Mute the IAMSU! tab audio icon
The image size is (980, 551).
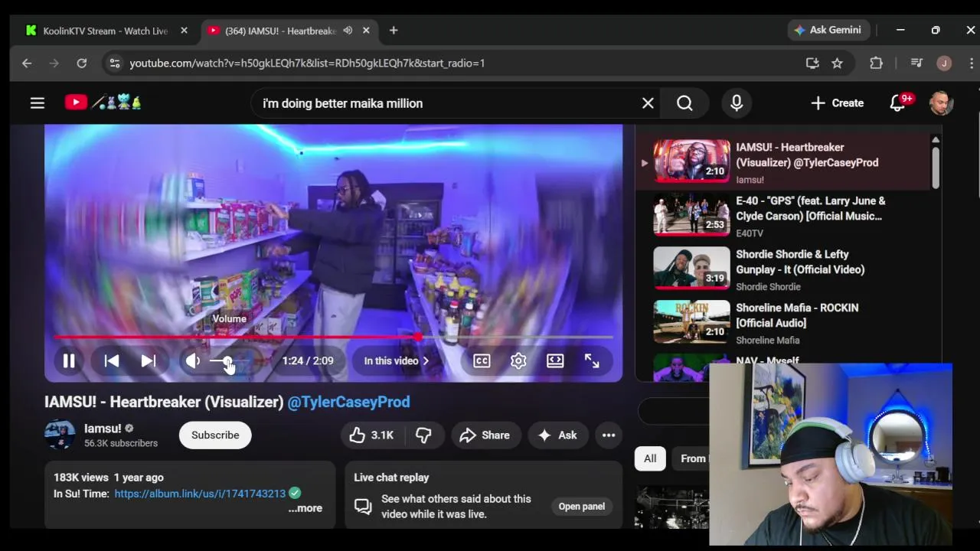tap(348, 31)
